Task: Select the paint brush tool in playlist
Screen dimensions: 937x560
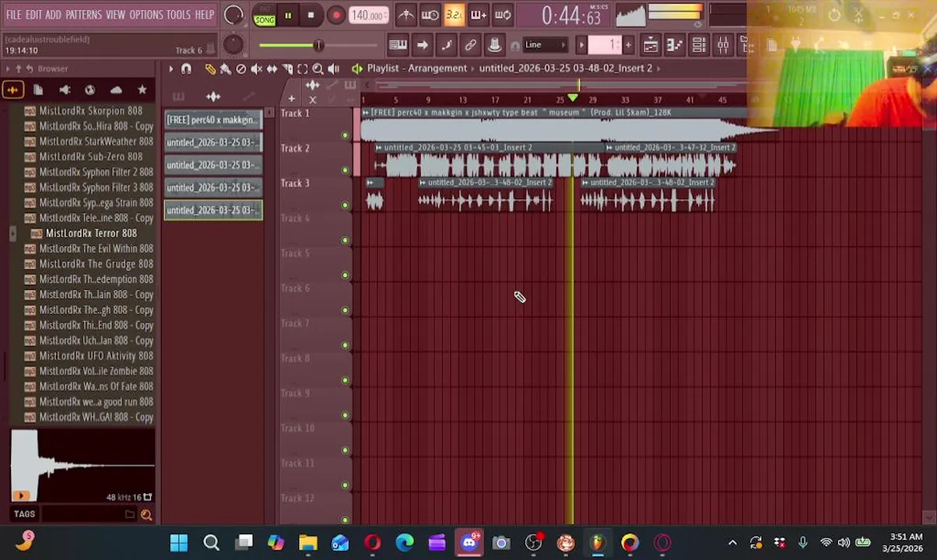Action: [226, 69]
